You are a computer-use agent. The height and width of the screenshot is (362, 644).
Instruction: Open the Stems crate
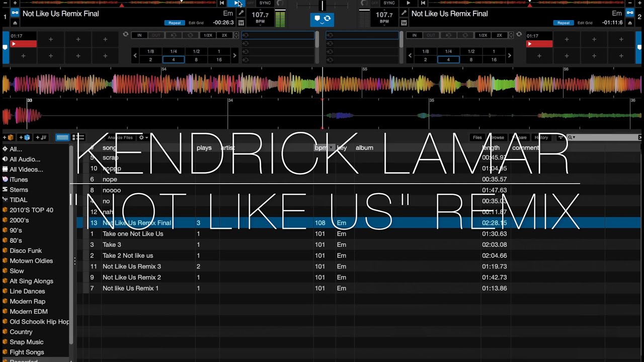19,190
